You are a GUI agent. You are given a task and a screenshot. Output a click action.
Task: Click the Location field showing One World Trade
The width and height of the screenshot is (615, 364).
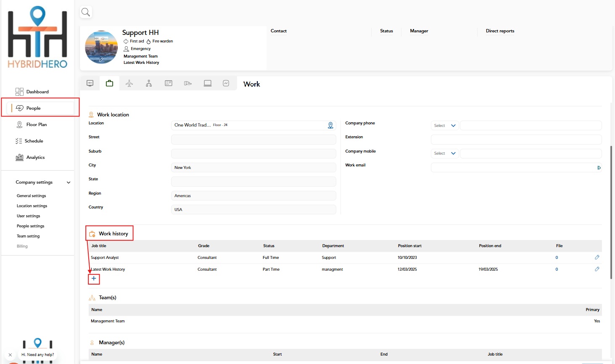pyautogui.click(x=253, y=125)
